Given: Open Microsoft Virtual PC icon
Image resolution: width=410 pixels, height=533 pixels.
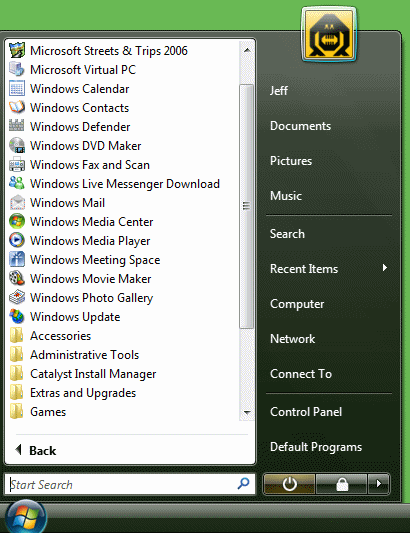Looking at the screenshot, I should point(17,69).
